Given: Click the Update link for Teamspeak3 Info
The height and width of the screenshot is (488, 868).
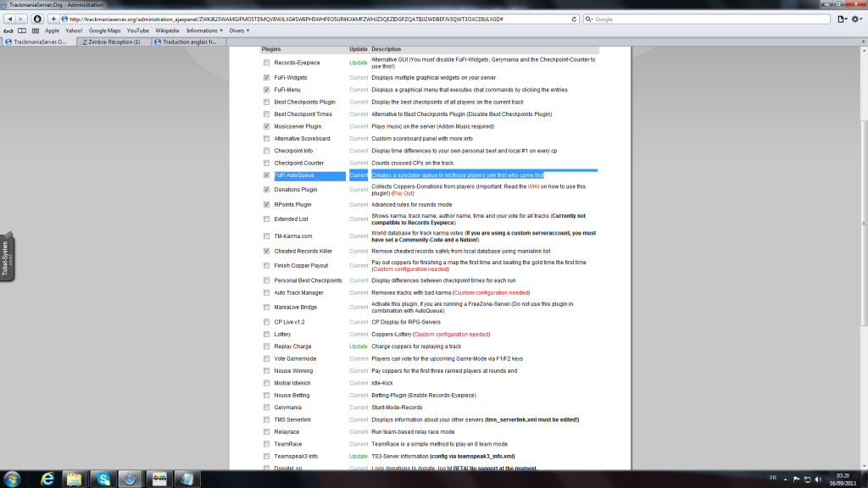Looking at the screenshot, I should point(359,456).
